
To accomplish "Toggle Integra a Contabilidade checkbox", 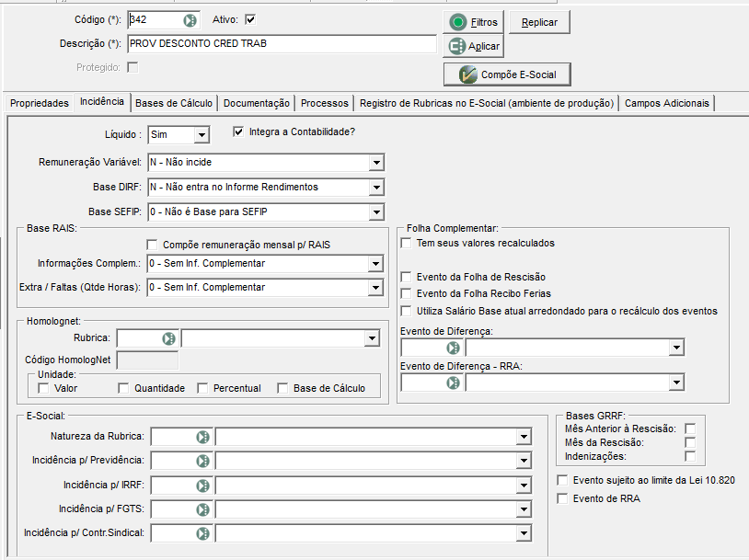I will tap(238, 131).
